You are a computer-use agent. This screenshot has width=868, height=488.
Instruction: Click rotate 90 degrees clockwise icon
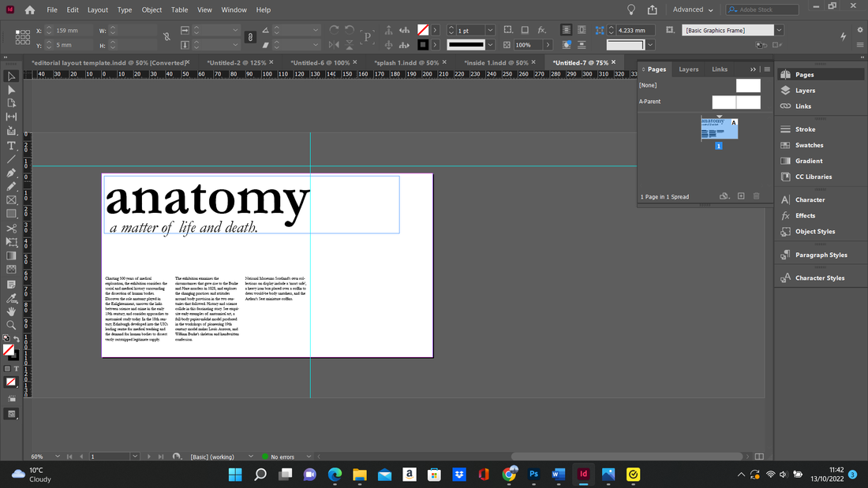(x=334, y=30)
